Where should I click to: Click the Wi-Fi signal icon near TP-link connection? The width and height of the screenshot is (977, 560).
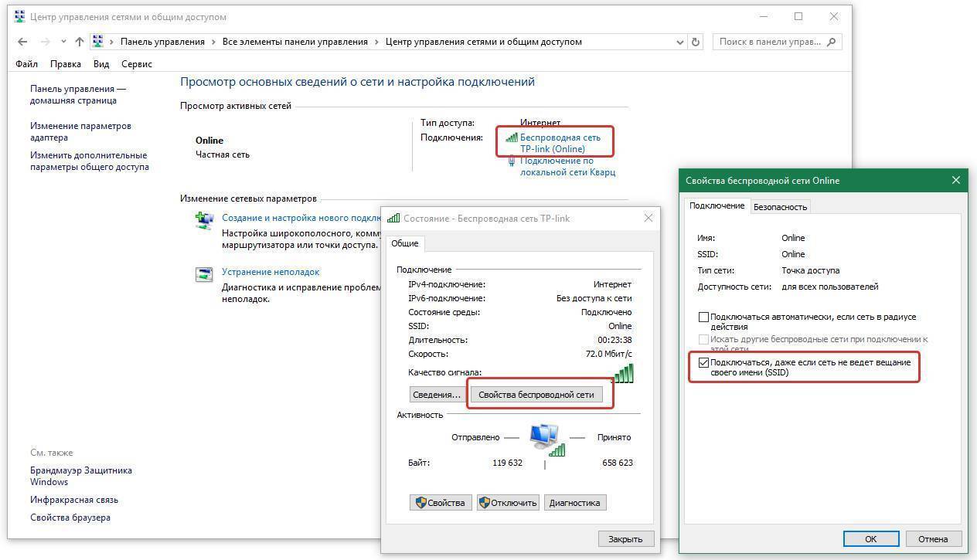[511, 137]
